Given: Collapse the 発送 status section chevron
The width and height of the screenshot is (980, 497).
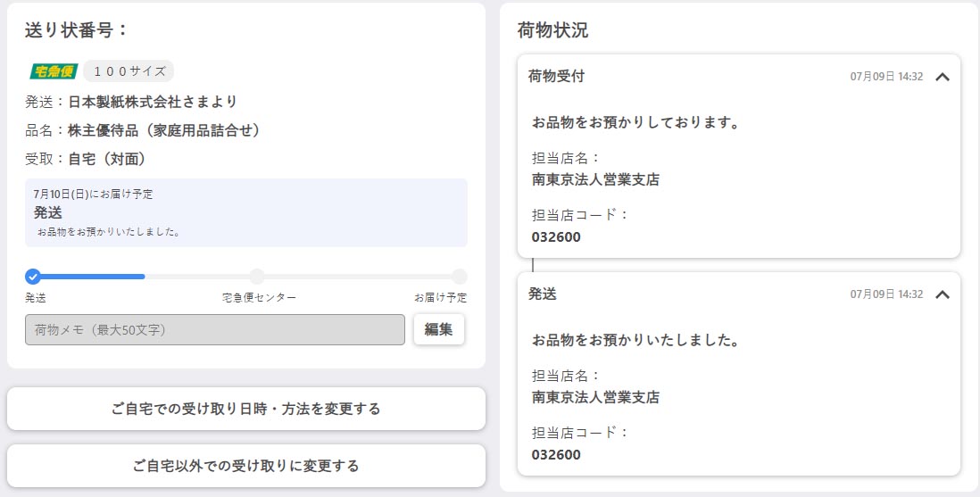Looking at the screenshot, I should [942, 294].
